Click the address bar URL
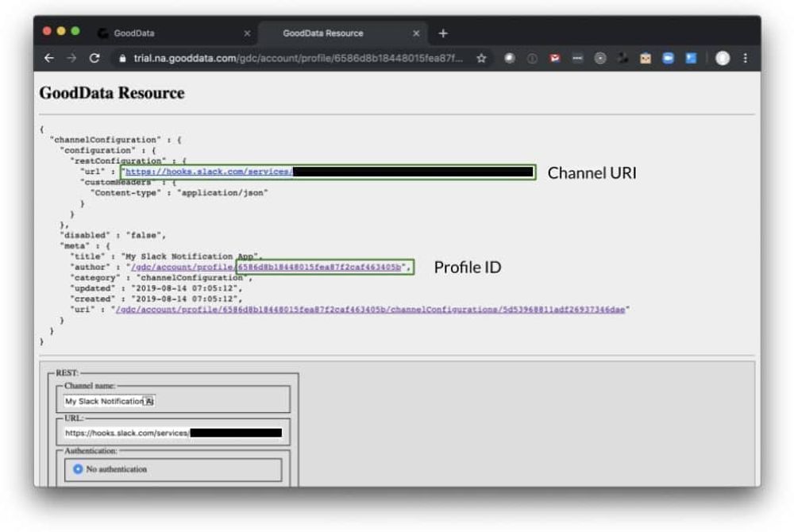 click(x=299, y=58)
